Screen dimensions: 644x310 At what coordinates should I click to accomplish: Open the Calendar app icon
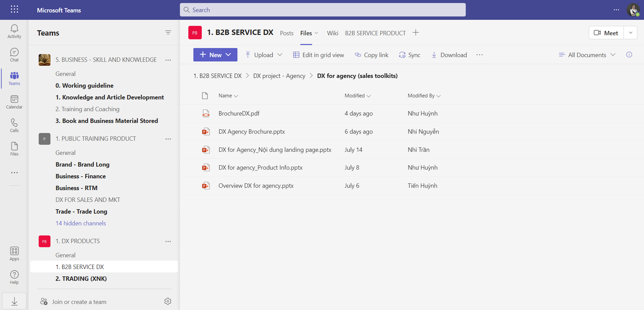click(14, 102)
